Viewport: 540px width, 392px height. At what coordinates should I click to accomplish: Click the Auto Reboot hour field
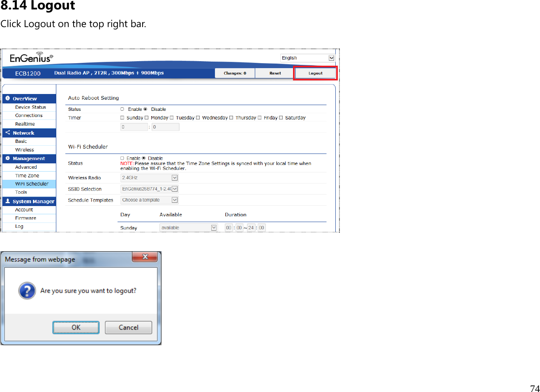click(x=134, y=127)
